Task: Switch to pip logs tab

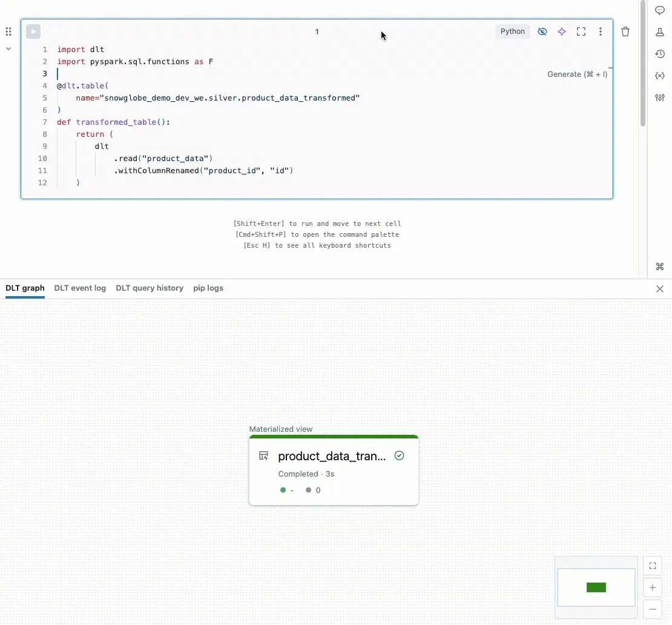Action: [208, 288]
